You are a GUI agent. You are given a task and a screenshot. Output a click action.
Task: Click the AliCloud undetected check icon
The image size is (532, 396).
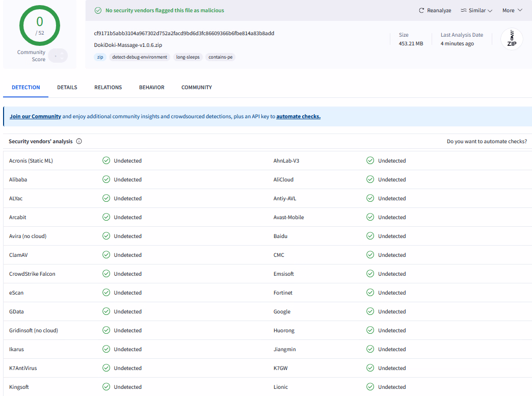[370, 179]
